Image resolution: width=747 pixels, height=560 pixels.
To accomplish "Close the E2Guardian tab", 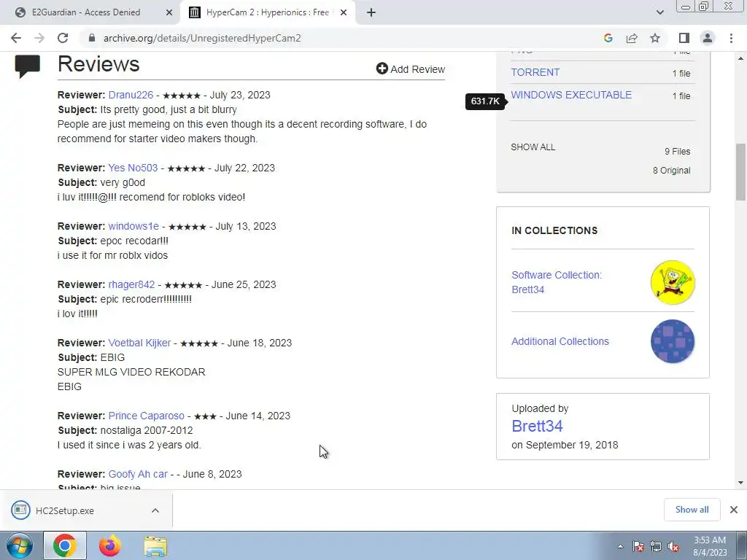I will click(x=169, y=12).
